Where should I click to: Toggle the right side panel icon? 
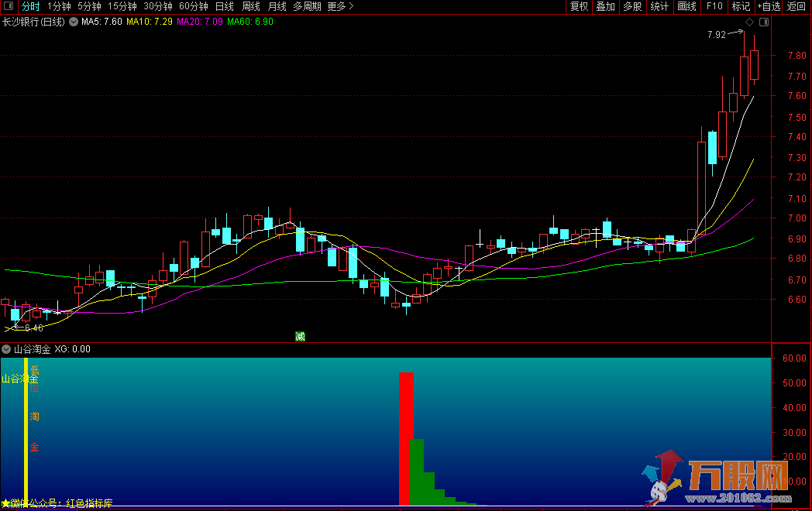pos(764,22)
